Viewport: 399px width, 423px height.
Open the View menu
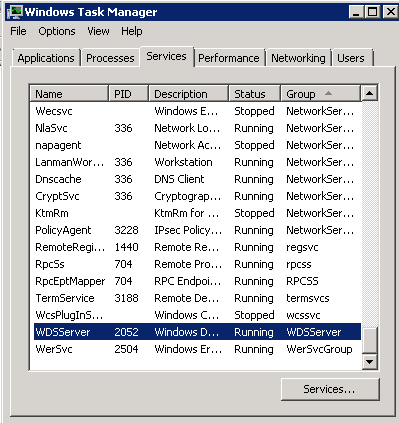pyautogui.click(x=98, y=31)
